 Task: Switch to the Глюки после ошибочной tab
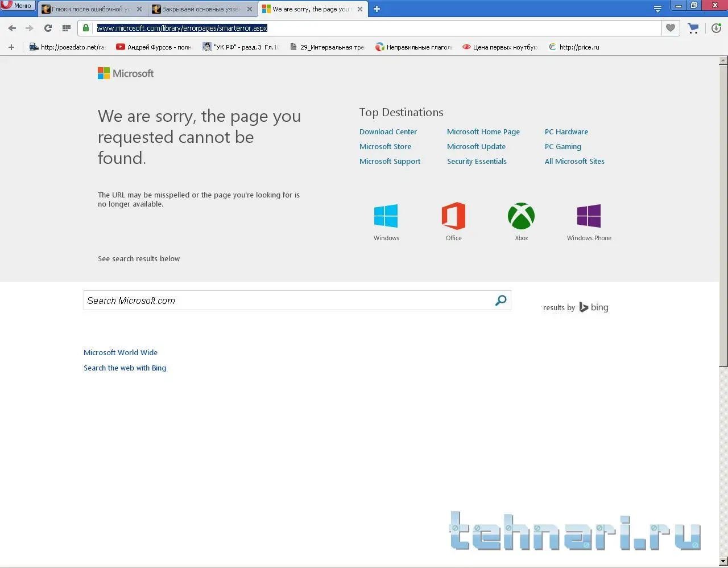[91, 9]
